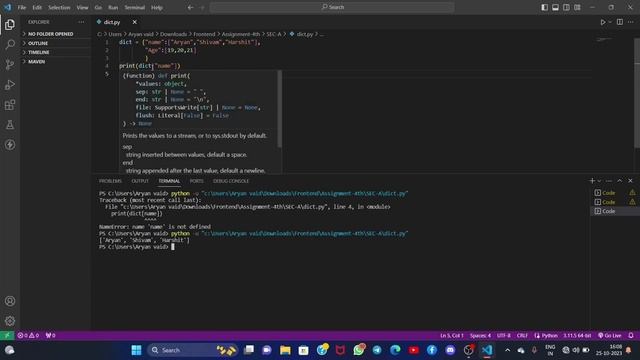Open the Explorer view in activity bar

coord(10,24)
